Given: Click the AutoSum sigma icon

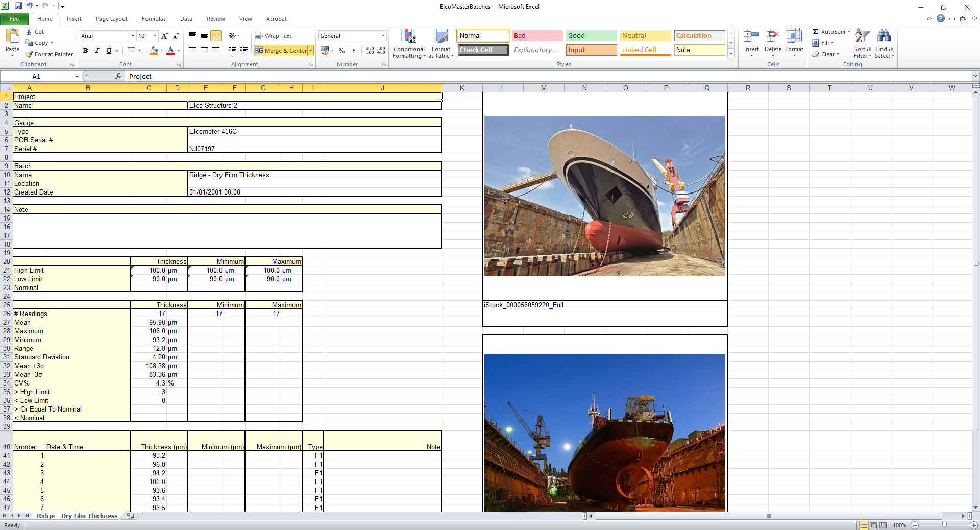Looking at the screenshot, I should [816, 32].
